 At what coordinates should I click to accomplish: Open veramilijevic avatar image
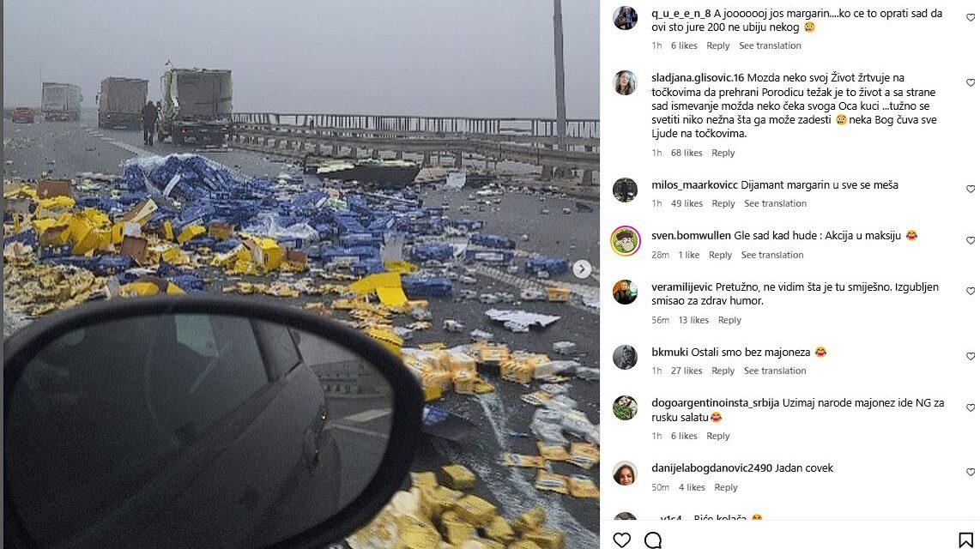coord(625,293)
